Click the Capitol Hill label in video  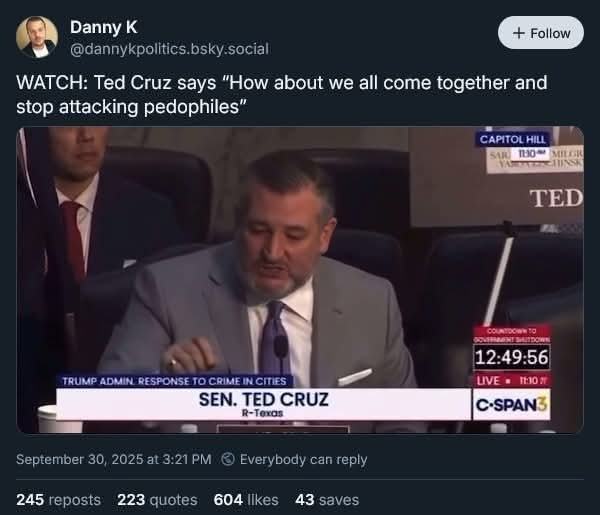coord(512,139)
